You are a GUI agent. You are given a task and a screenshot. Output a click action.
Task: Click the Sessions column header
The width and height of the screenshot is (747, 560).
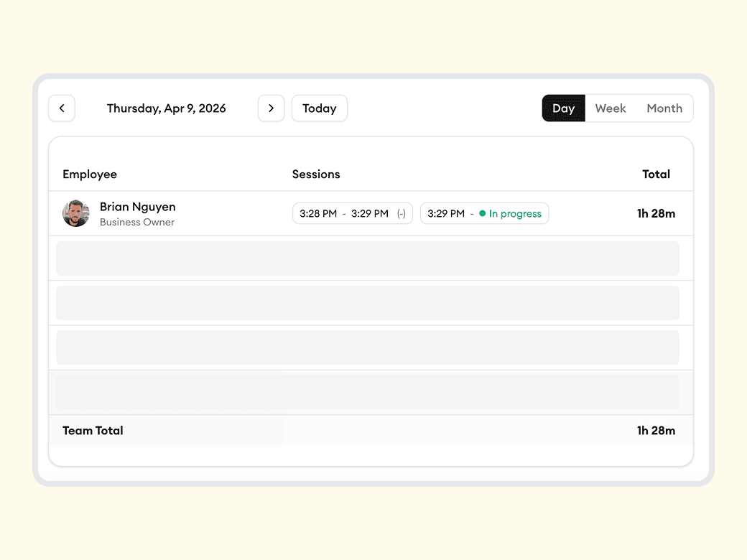click(316, 174)
